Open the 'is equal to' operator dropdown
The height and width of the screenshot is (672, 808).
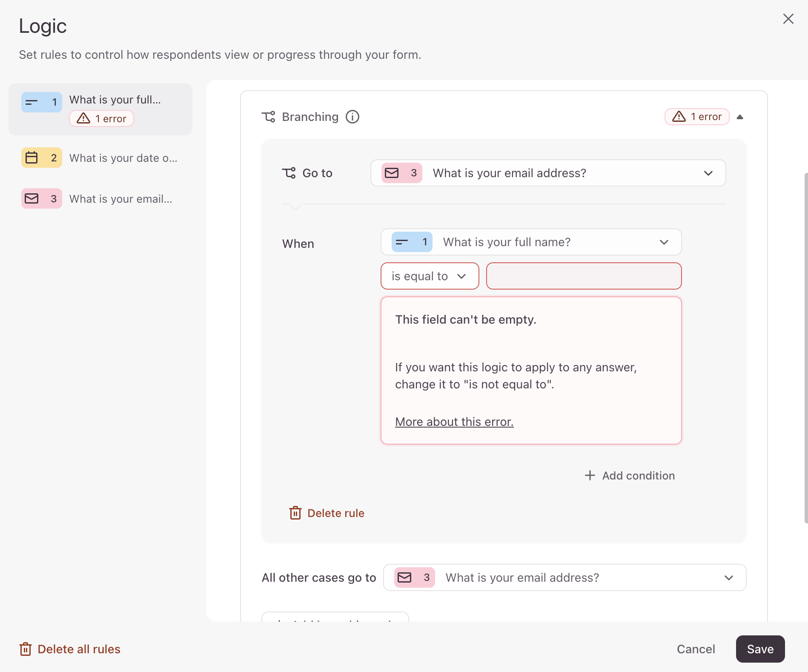pyautogui.click(x=430, y=276)
